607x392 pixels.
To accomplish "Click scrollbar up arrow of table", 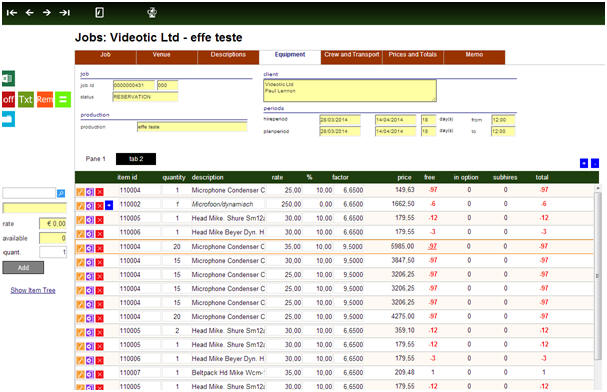I will click(x=597, y=188).
